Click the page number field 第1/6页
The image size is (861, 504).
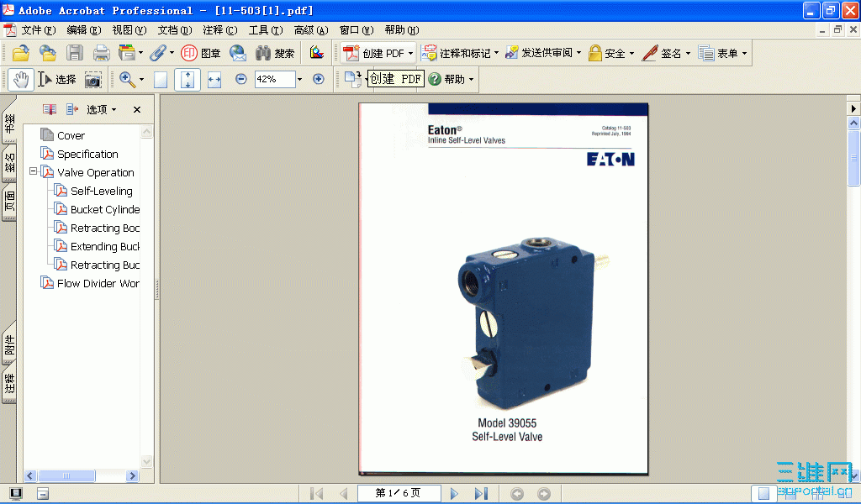point(399,494)
